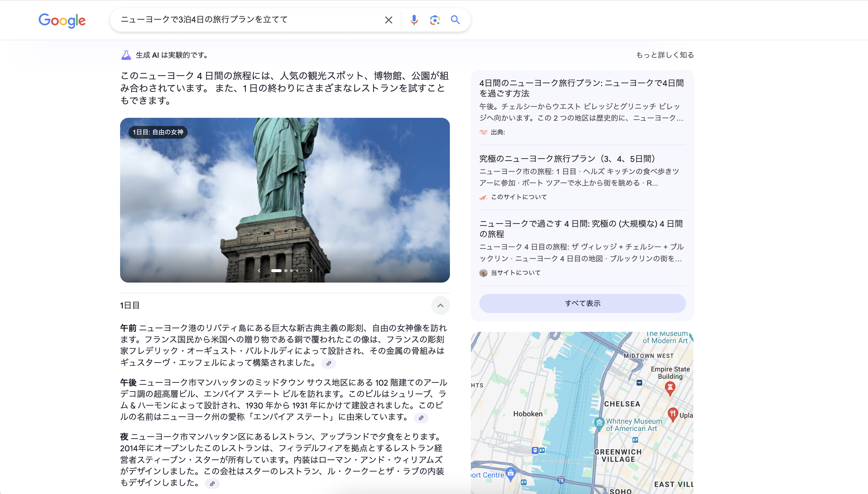Click the Google logo to return home
The image size is (868, 494).
point(62,21)
